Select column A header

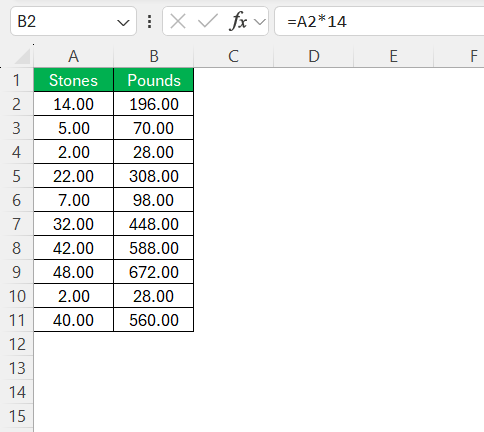(x=73, y=56)
